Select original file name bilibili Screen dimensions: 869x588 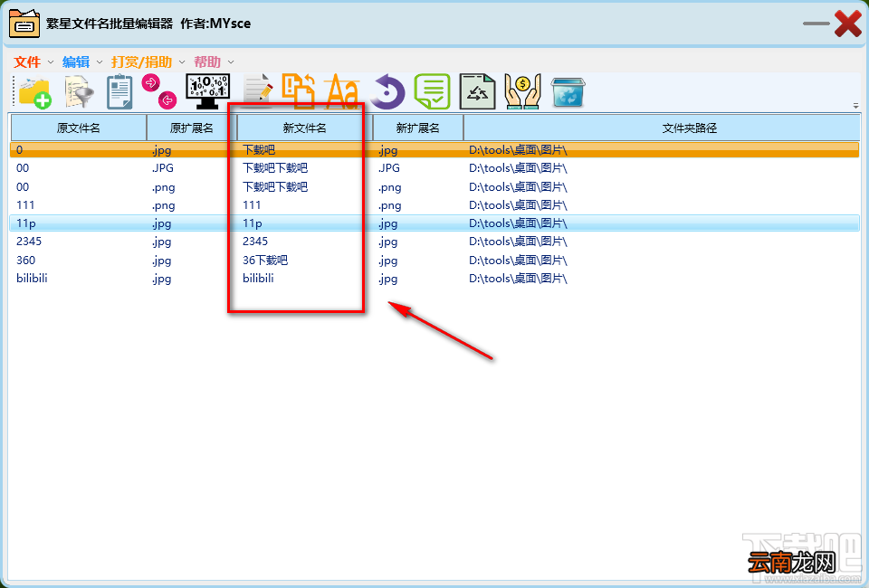(x=33, y=278)
